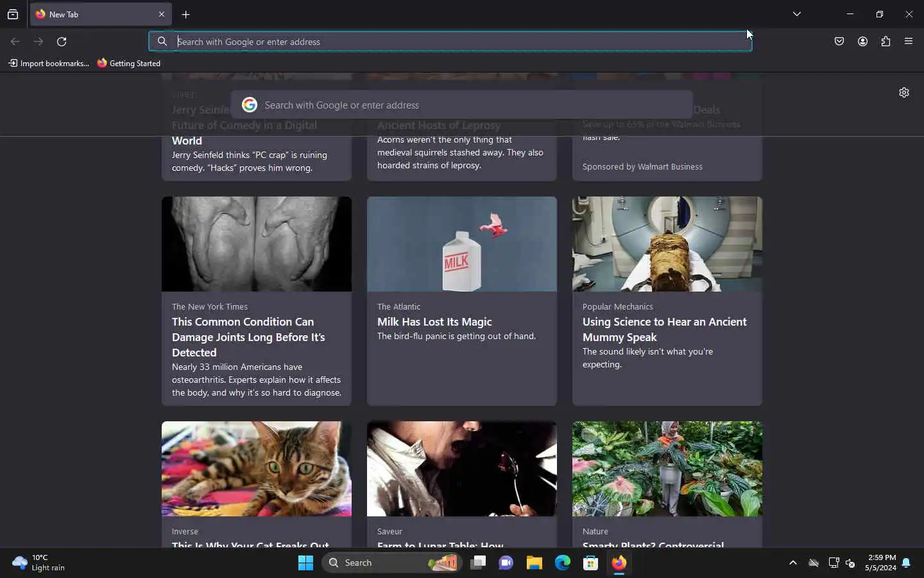Image resolution: width=924 pixels, height=578 pixels.
Task: Click the garden plants thumbnail
Action: coord(667,469)
